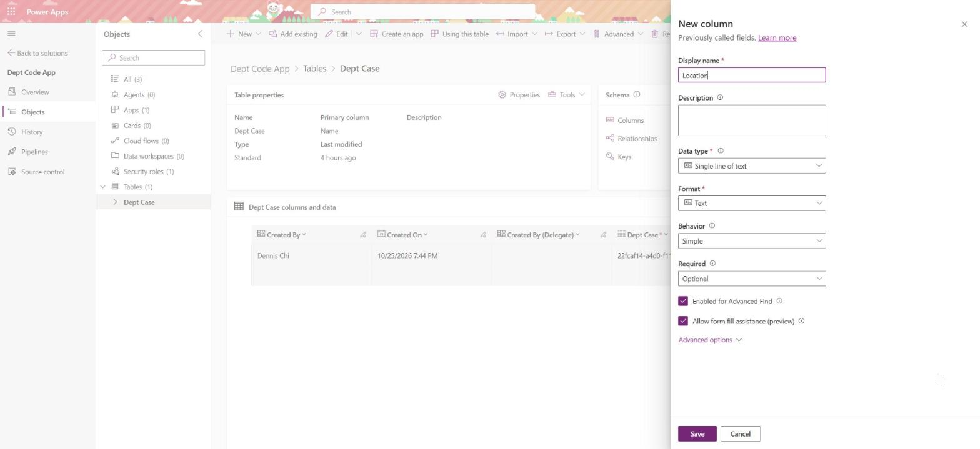Click the Objects search box
The image size is (980, 449).
(153, 57)
